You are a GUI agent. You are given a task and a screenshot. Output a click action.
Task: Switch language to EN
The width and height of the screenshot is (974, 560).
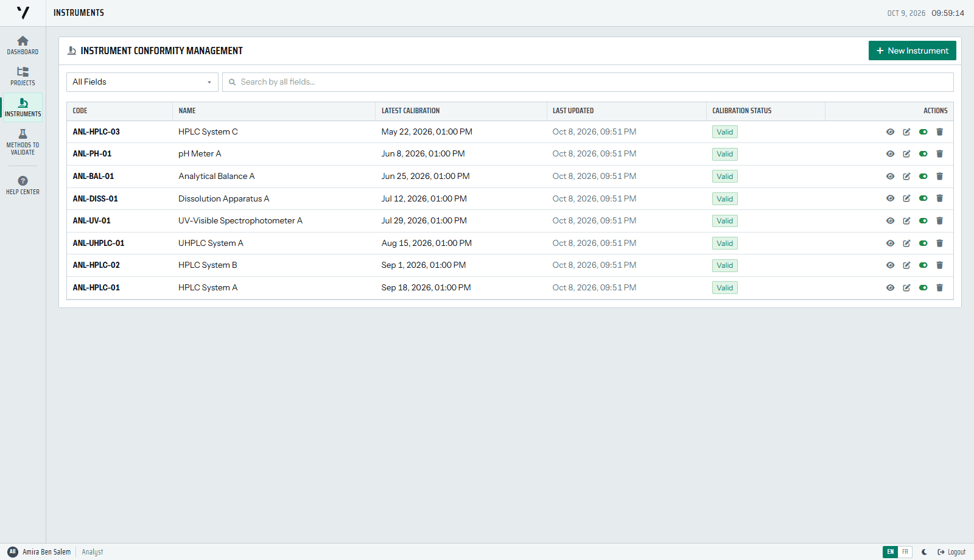(x=890, y=552)
